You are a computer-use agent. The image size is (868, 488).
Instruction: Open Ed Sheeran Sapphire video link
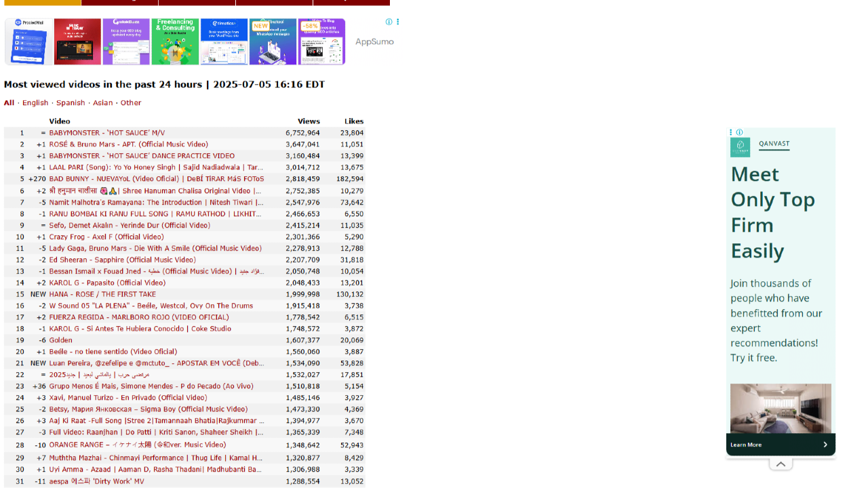click(x=123, y=260)
